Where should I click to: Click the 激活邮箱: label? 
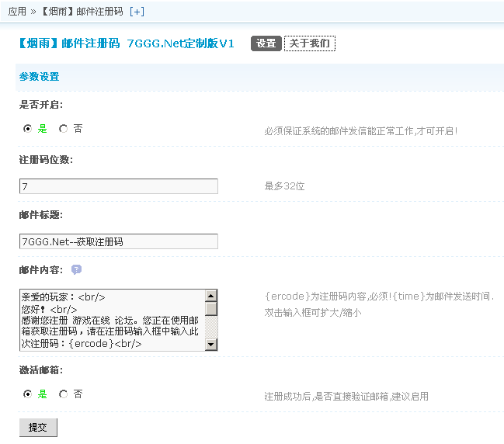tap(41, 370)
